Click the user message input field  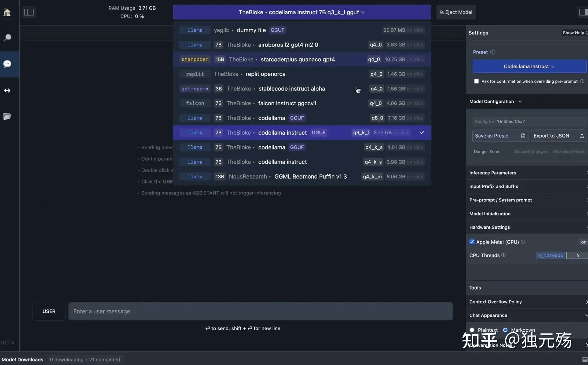click(260, 311)
